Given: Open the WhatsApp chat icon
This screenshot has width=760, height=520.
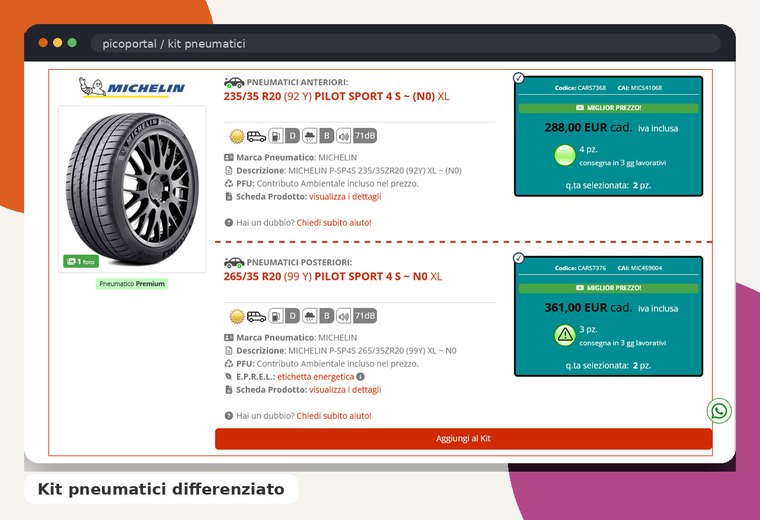Looking at the screenshot, I should click(x=719, y=411).
